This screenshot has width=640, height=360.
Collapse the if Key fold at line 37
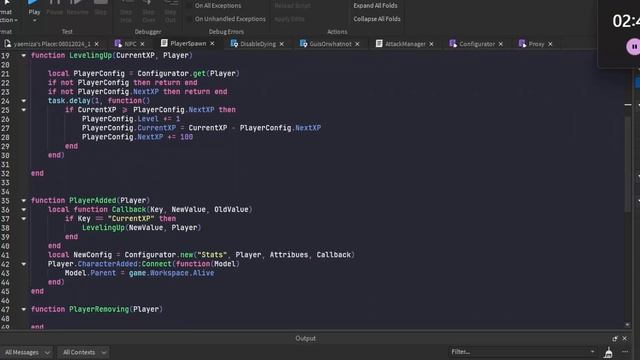pyautogui.click(x=24, y=219)
